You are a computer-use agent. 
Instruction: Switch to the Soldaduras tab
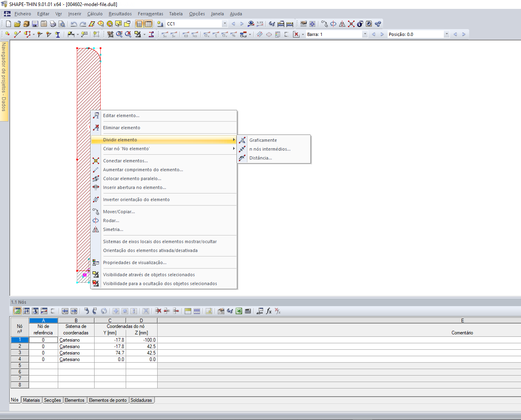(141, 400)
